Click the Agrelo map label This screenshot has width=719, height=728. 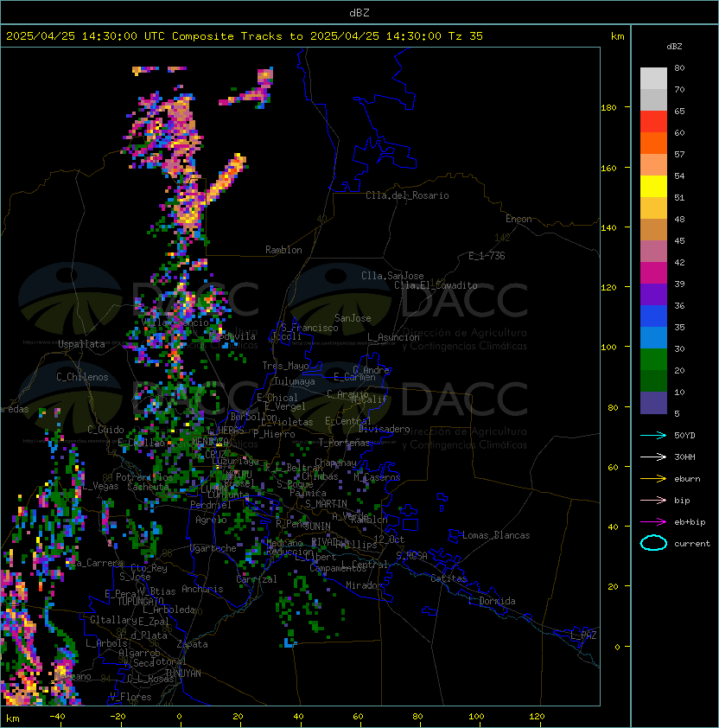tap(211, 520)
